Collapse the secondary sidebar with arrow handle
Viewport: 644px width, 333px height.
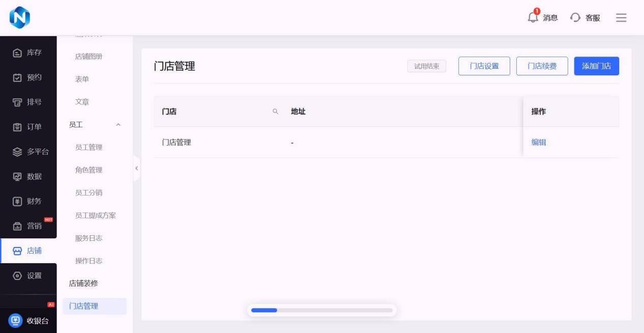point(136,169)
